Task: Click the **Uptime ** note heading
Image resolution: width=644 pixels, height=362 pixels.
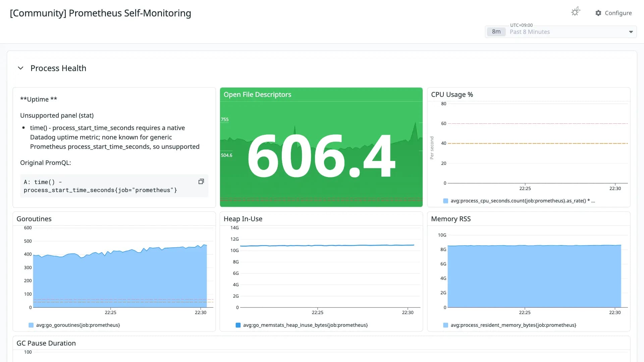Action: point(39,99)
